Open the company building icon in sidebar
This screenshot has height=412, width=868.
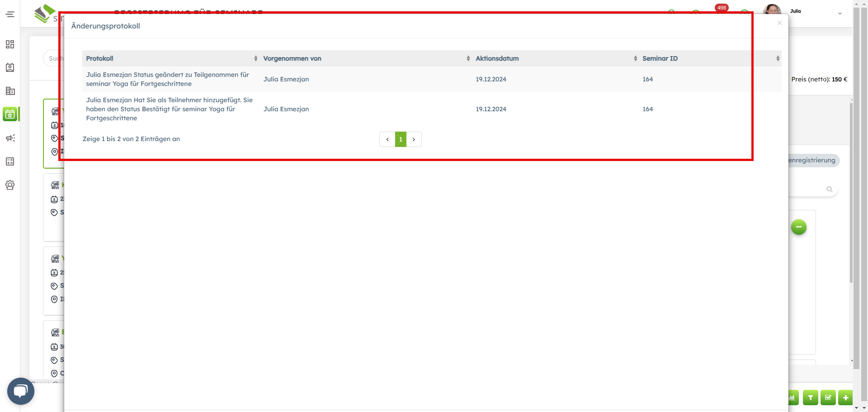click(x=10, y=91)
